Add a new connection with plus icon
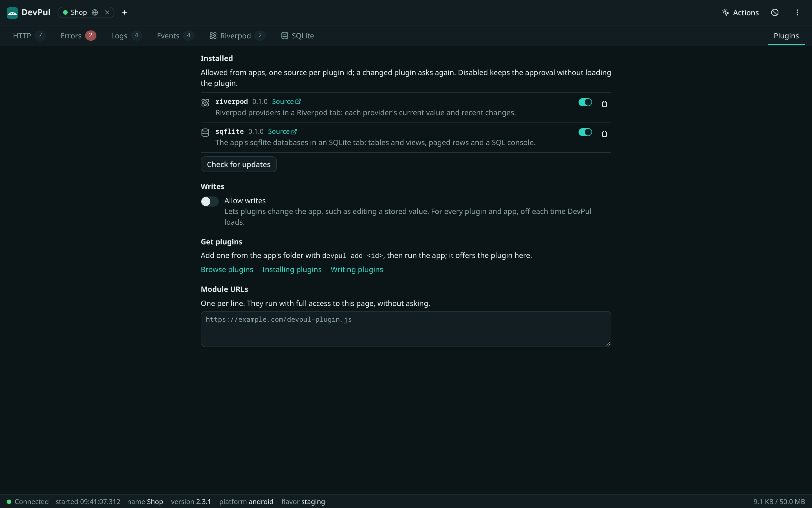Viewport: 812px width, 508px height. click(x=125, y=12)
